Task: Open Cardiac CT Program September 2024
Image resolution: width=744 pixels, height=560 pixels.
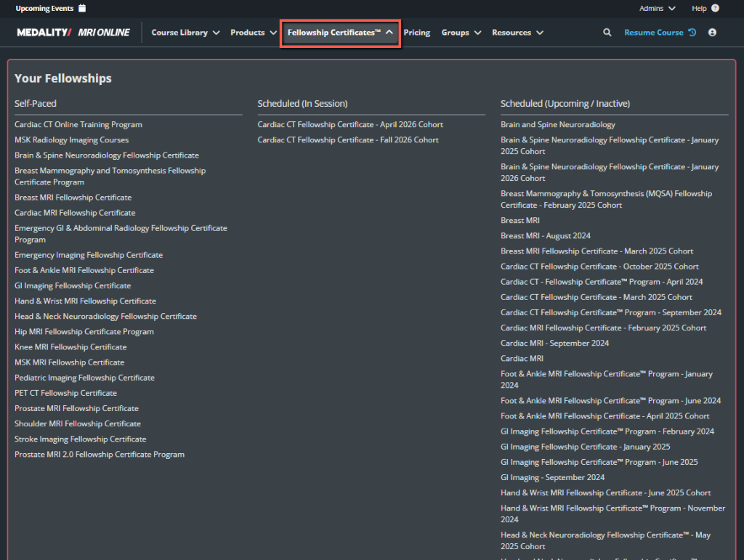Action: pyautogui.click(x=610, y=312)
